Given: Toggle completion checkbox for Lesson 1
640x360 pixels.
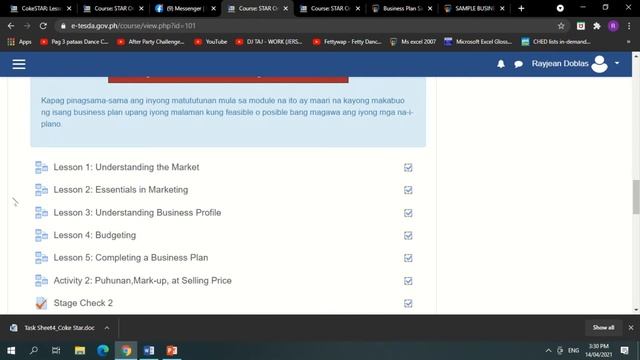Looking at the screenshot, I should tap(408, 167).
